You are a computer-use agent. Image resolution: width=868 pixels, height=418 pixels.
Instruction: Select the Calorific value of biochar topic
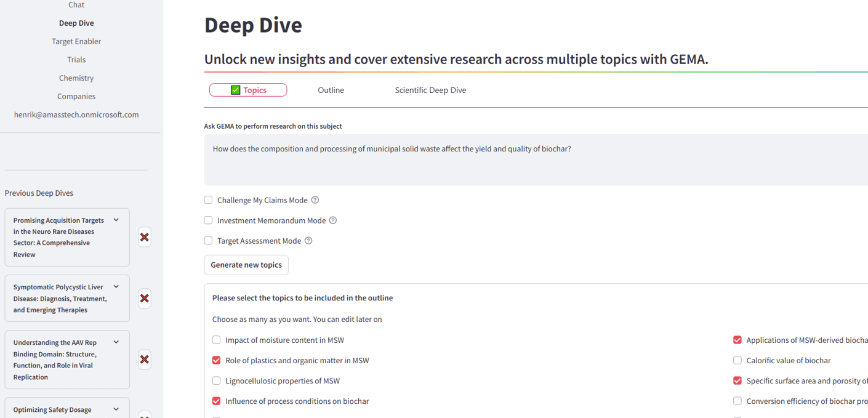tap(737, 360)
